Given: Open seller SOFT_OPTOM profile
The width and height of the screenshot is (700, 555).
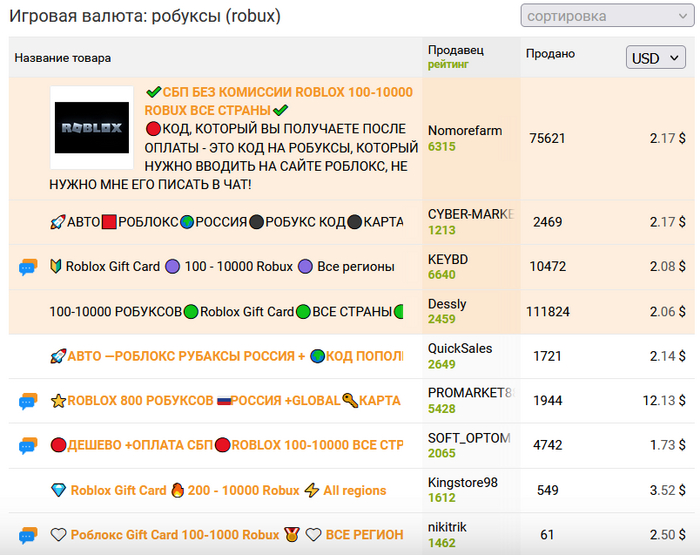Looking at the screenshot, I should 469,438.
